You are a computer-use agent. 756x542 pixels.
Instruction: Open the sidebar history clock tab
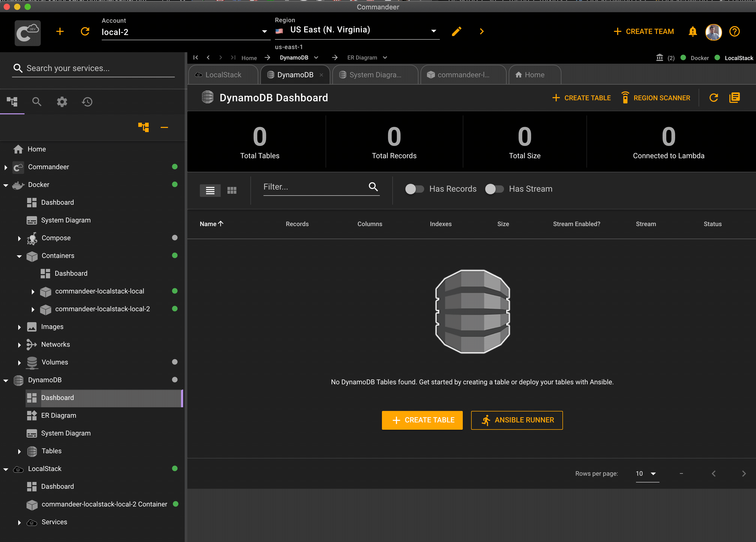point(87,102)
